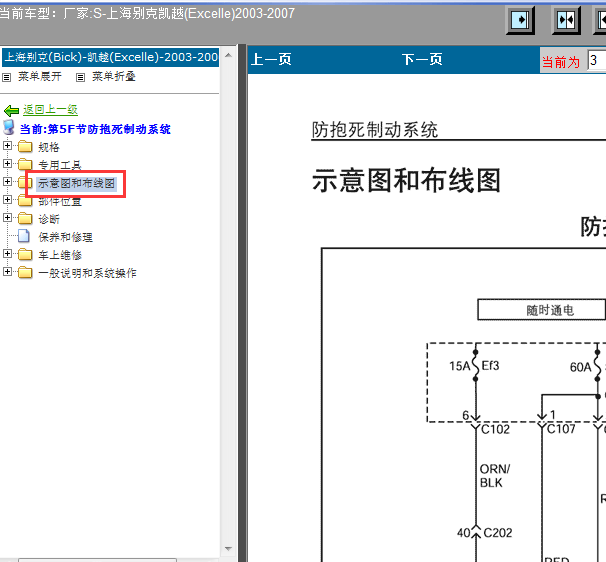Select 专用工具 in the tree
Viewport: 606px width, 562px height.
point(60,165)
